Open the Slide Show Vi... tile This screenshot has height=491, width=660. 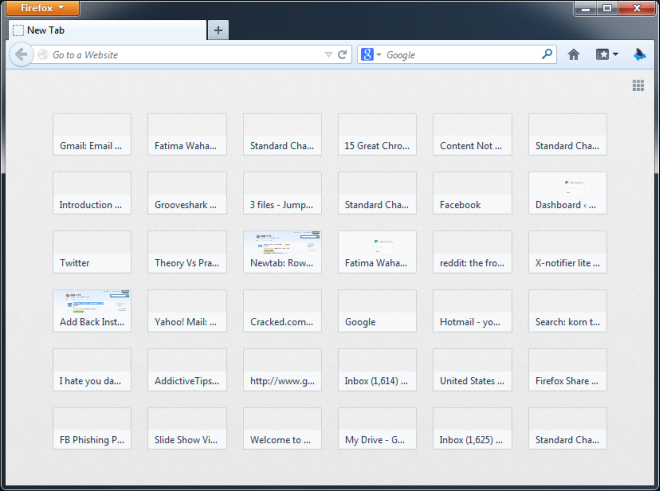(x=187, y=428)
